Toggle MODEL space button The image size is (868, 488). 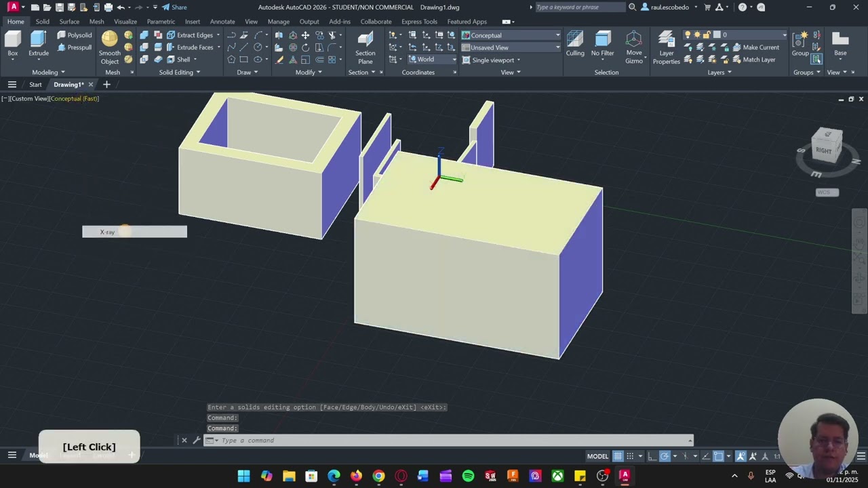[x=597, y=456]
